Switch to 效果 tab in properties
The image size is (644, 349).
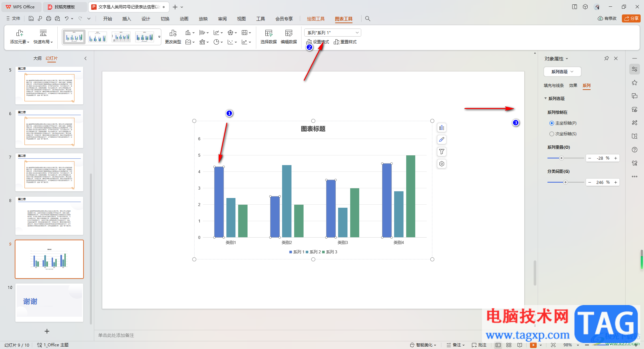[x=573, y=86]
